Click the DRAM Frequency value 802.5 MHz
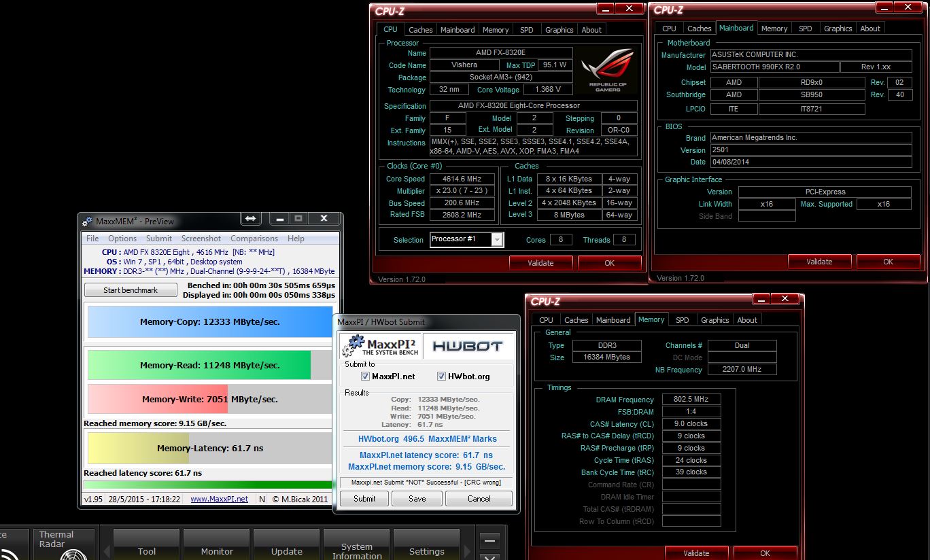Screen dimensions: 930x560 tap(691, 400)
